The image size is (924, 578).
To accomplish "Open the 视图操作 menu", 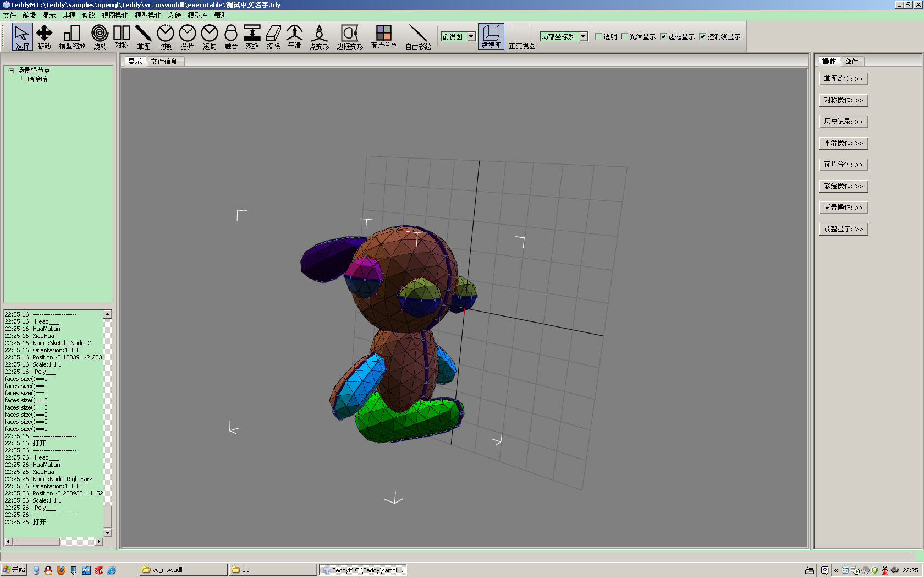I will [x=116, y=15].
